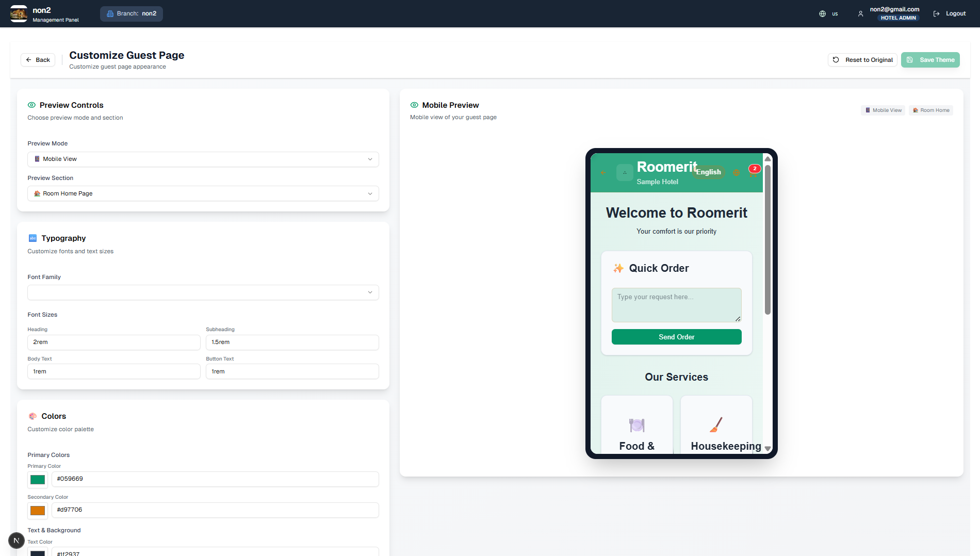Open the shopping cart in the mobile preview
980x556 pixels.
(x=753, y=174)
